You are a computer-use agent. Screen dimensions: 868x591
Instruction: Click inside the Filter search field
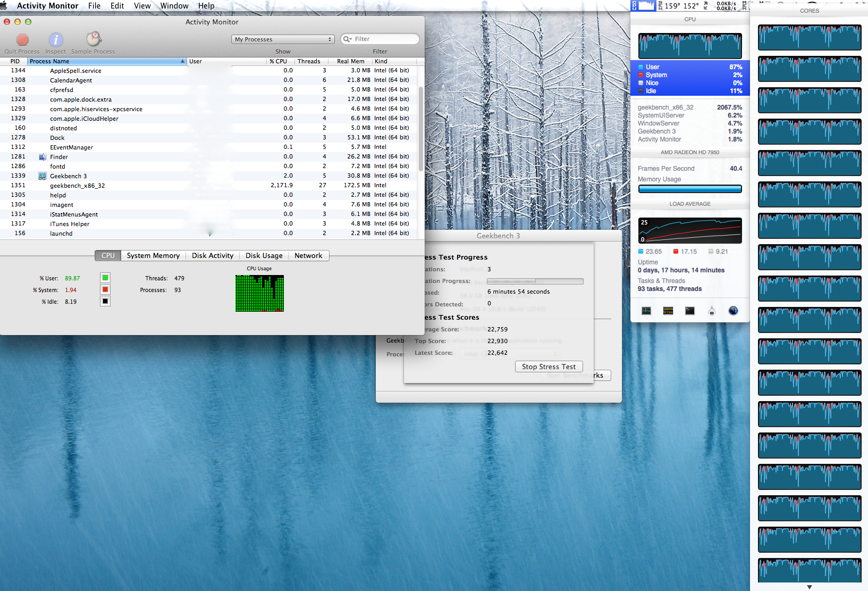click(x=380, y=39)
